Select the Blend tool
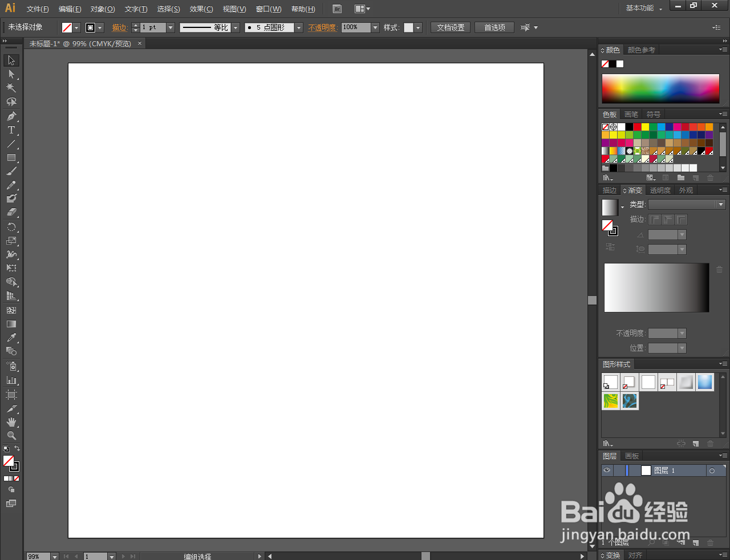This screenshot has height=560, width=730. 11,351
